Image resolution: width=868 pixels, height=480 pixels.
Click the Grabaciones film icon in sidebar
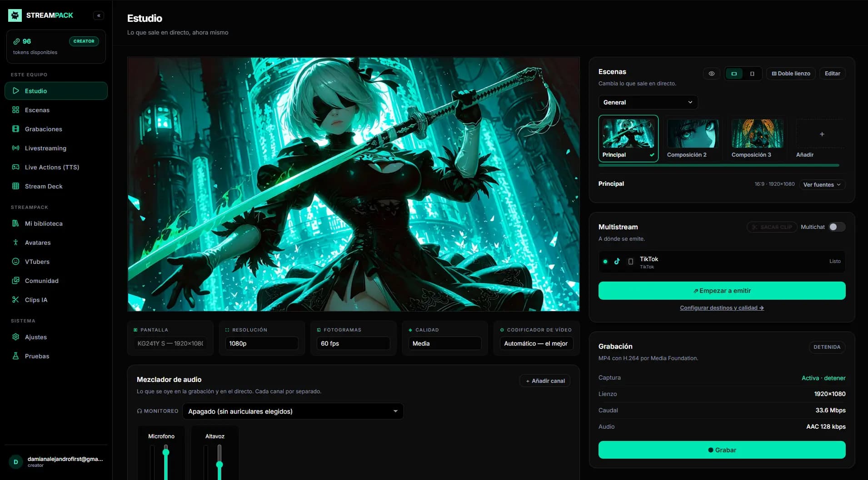pyautogui.click(x=16, y=129)
